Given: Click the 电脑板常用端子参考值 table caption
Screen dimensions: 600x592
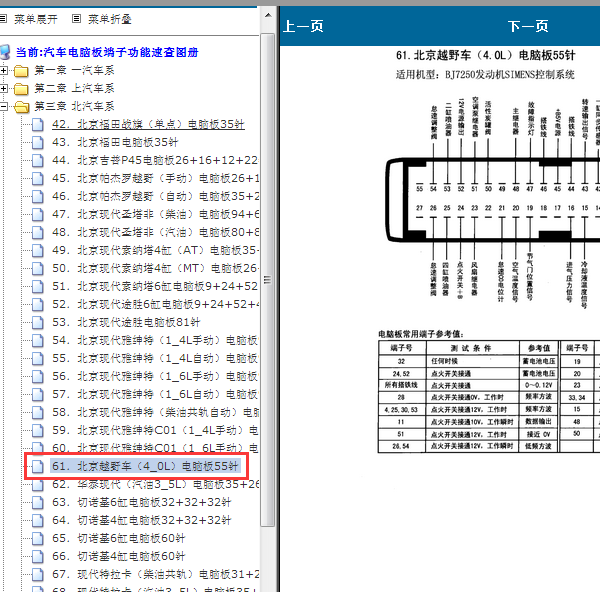Looking at the screenshot, I should 421,334.
